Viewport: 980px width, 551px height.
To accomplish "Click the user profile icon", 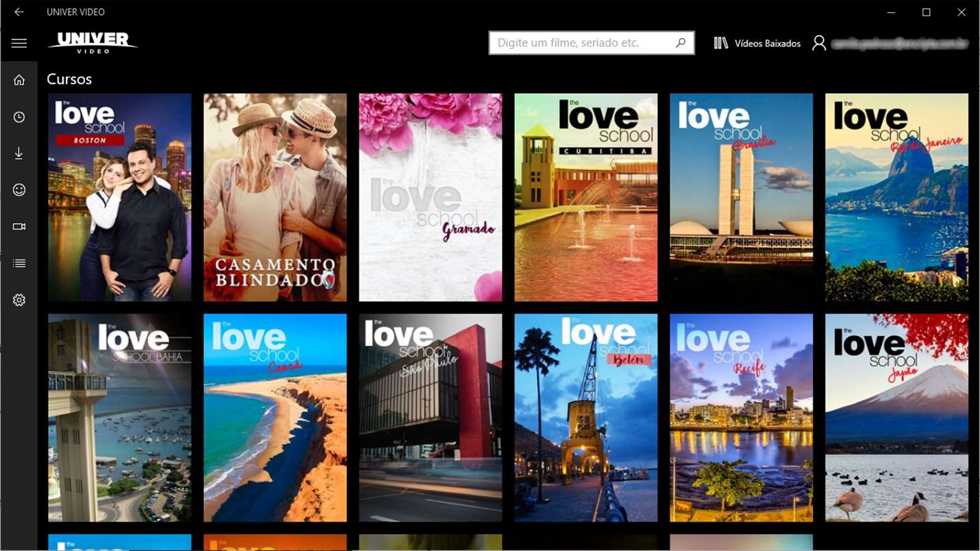I will pos(819,43).
